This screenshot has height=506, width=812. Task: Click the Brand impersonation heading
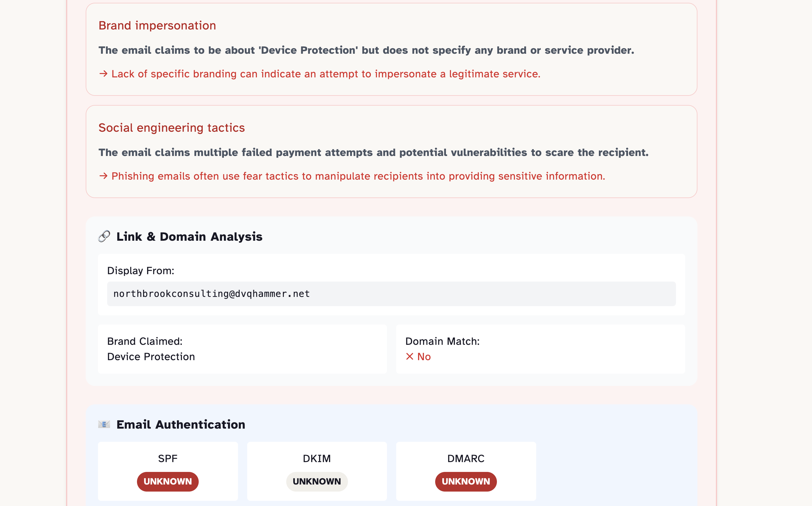pyautogui.click(x=157, y=25)
